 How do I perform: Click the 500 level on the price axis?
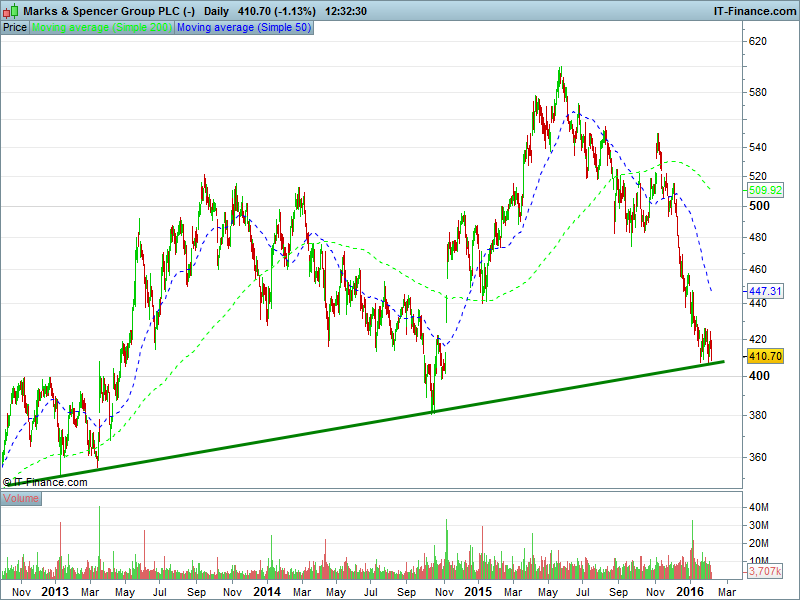point(760,206)
